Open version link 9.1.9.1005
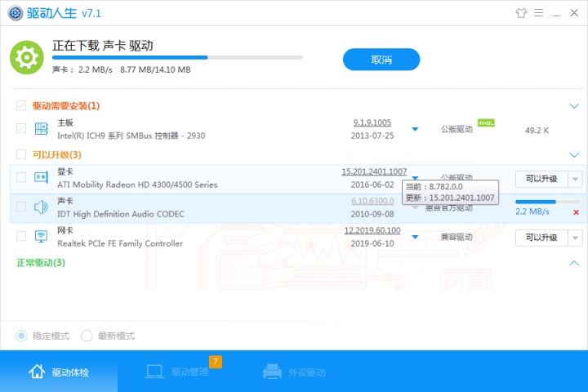The height and width of the screenshot is (392, 588). (372, 122)
